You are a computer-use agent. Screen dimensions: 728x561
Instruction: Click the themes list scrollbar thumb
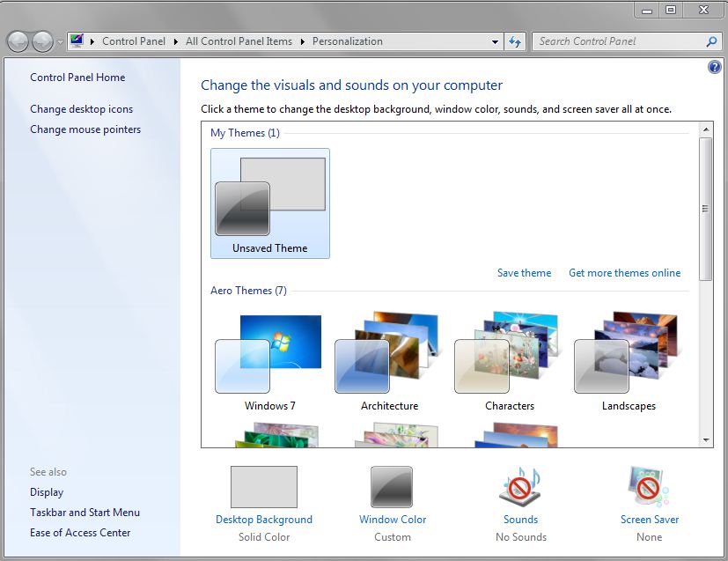706,209
